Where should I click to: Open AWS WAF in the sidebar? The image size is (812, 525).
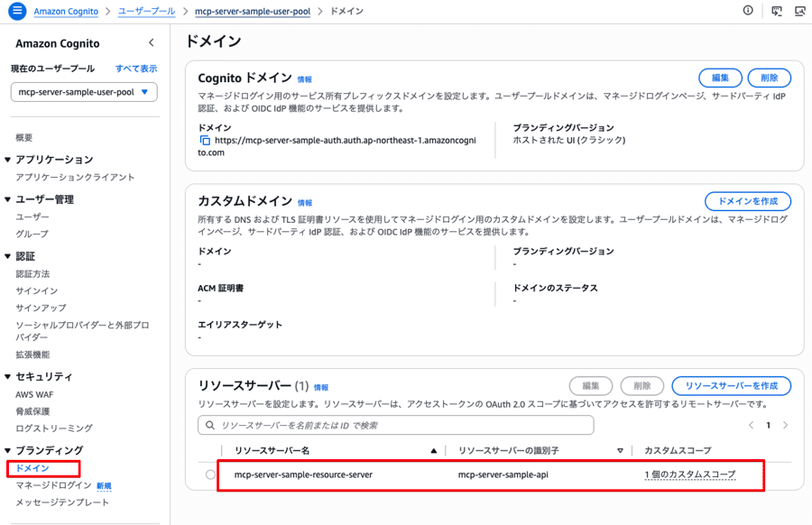click(34, 394)
